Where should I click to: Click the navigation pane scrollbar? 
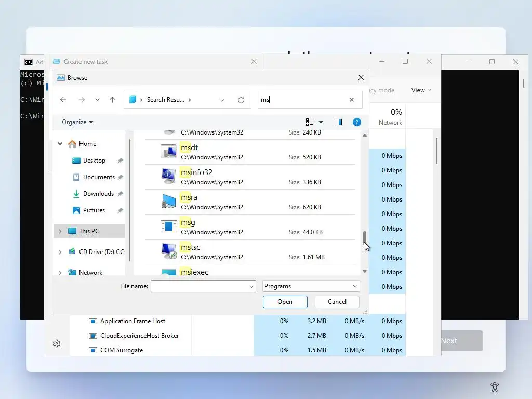pyautogui.click(x=129, y=200)
